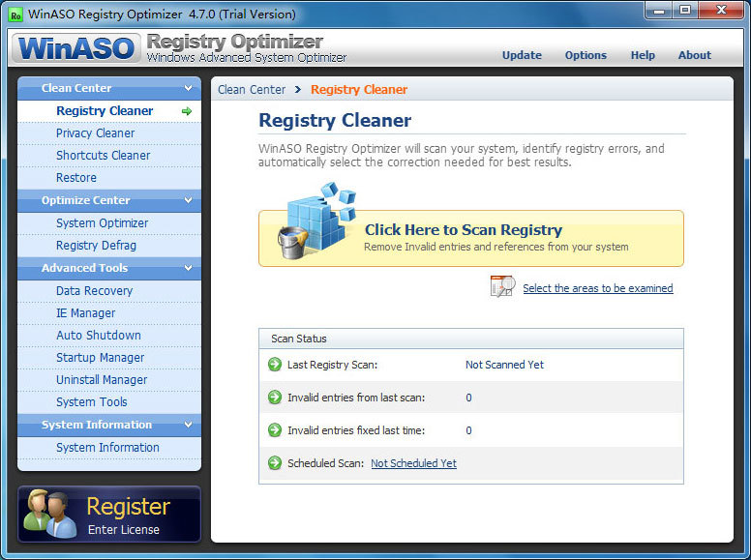Open Privacy Cleaner

pyautogui.click(x=109, y=133)
